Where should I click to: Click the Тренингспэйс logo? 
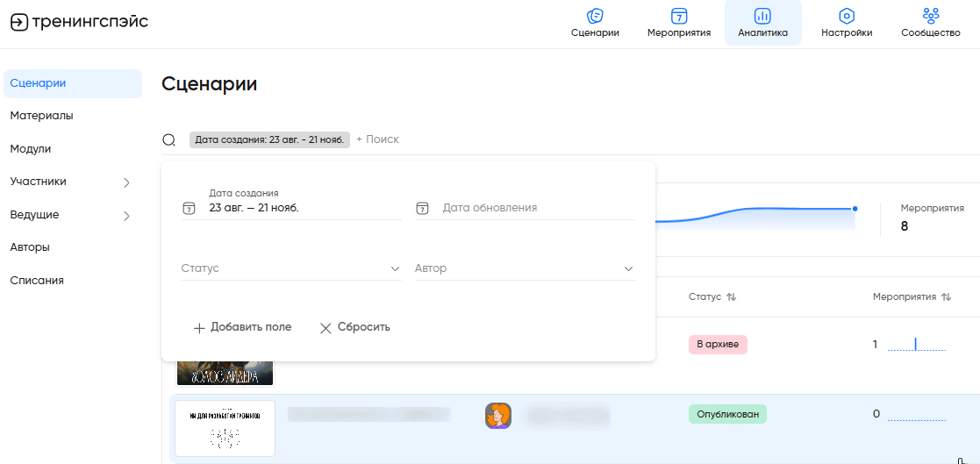79,22
